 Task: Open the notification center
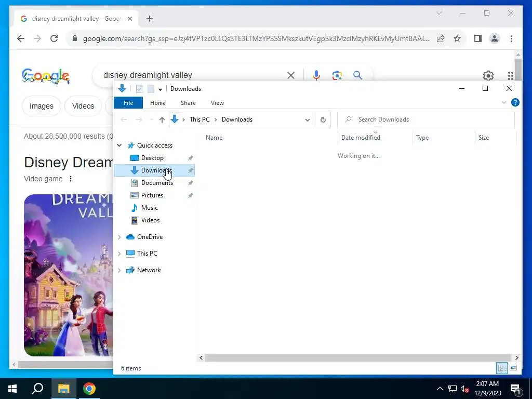click(516, 389)
